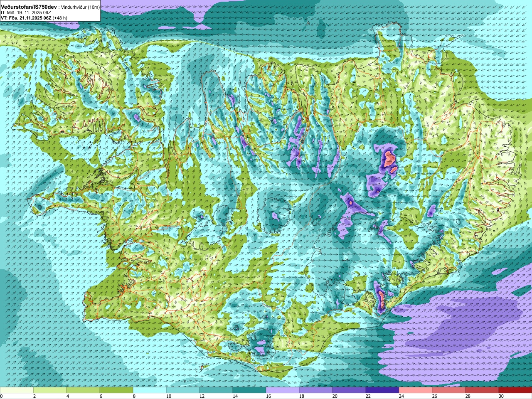
Task: Click the legend scale label '18'
Action: 301,396
